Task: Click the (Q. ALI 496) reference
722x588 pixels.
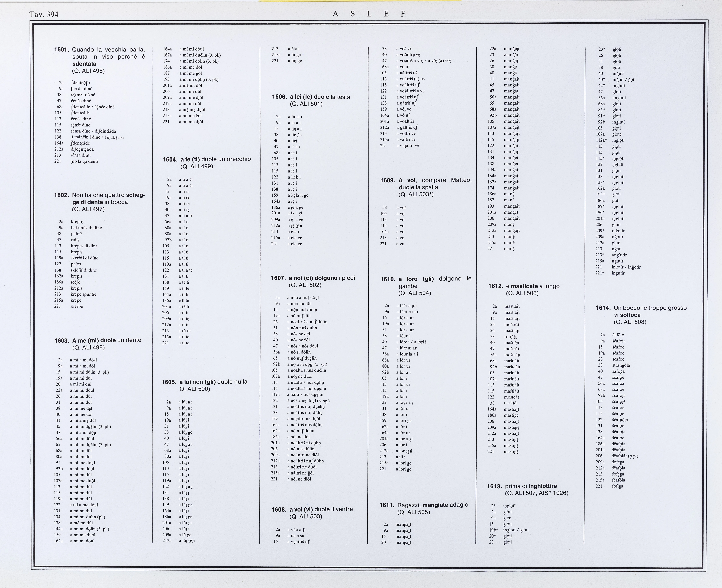Action: coord(88,71)
